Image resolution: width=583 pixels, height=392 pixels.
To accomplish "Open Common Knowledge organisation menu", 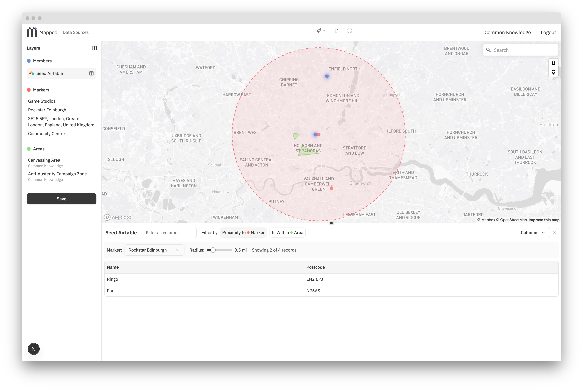I will [509, 32].
